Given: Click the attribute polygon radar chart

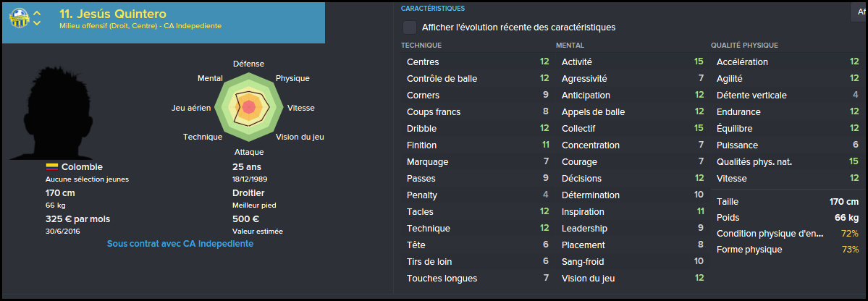Looking at the screenshot, I should click(248, 107).
